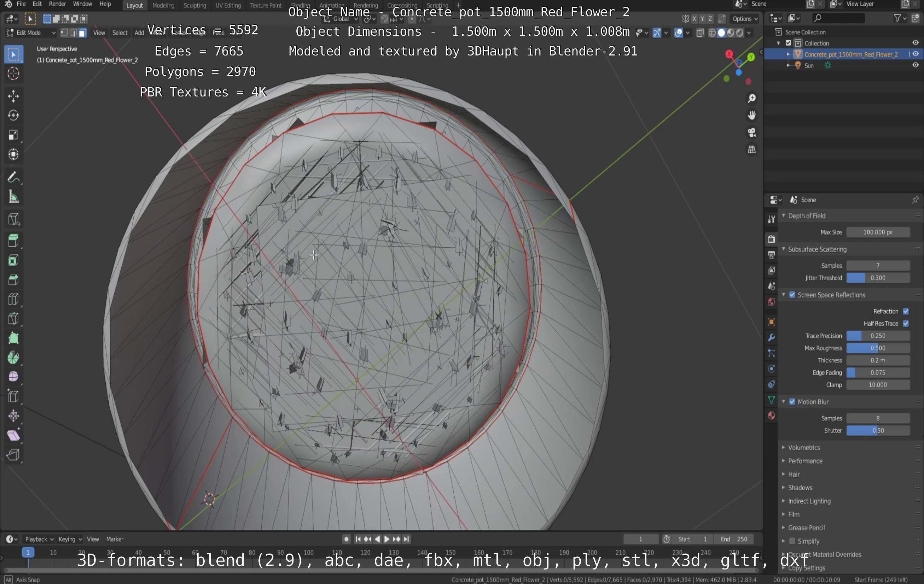Hide the Sun object in outliner

click(x=915, y=65)
